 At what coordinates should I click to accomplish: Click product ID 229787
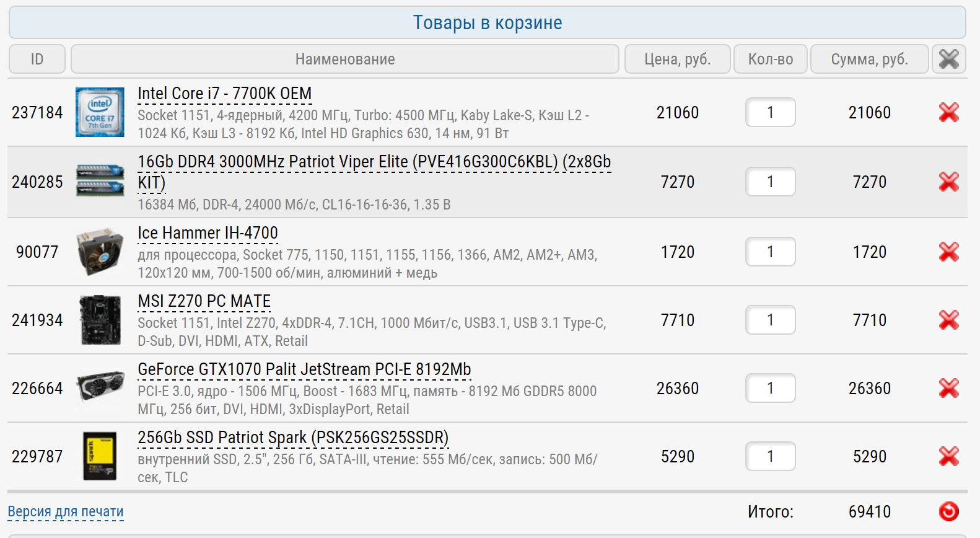[x=37, y=456]
